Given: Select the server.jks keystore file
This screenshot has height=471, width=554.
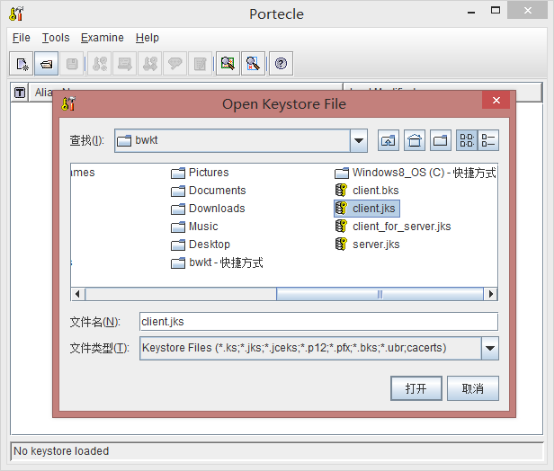Looking at the screenshot, I should (367, 245).
